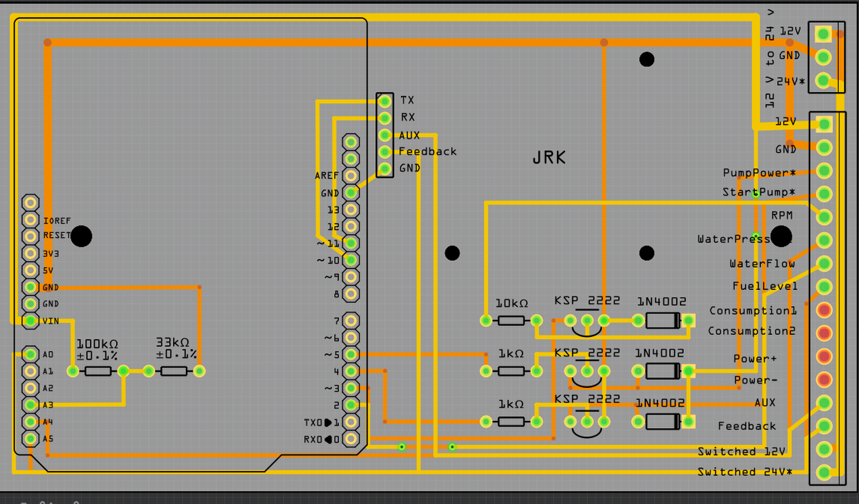Click the 24V* label text
Viewport: 859px width, 504px height.
point(790,81)
